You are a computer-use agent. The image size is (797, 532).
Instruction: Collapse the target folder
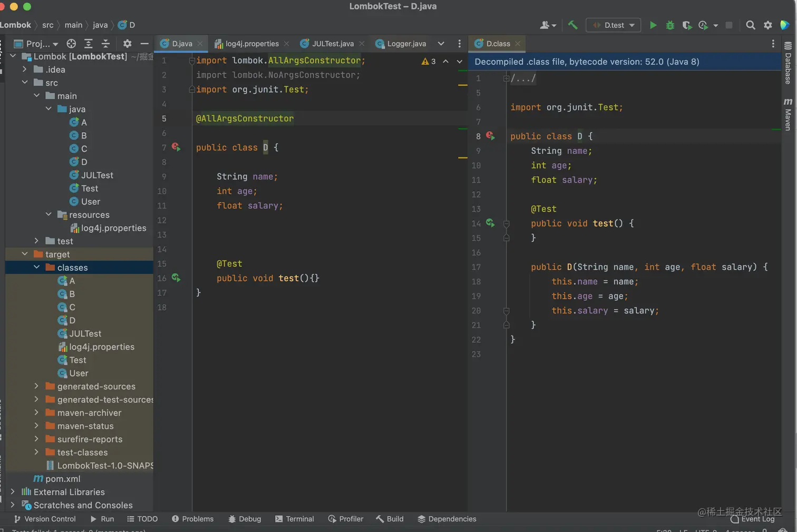pos(24,254)
